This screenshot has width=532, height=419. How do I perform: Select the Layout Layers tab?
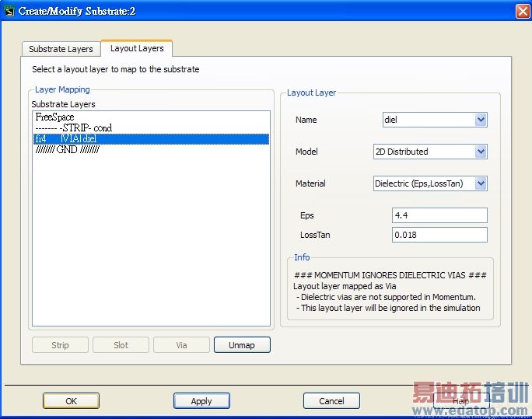(137, 48)
